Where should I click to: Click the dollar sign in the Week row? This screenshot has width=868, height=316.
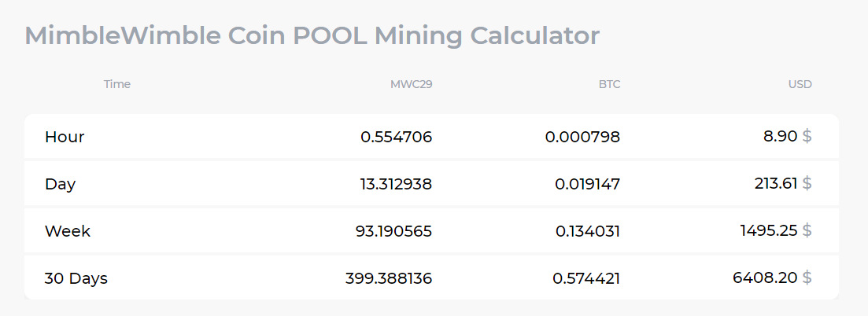pos(807,231)
